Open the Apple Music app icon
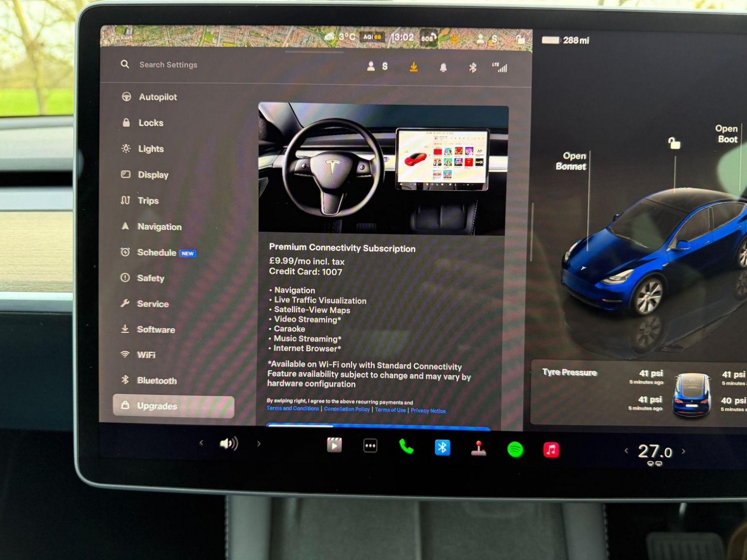The height and width of the screenshot is (560, 747). (551, 450)
